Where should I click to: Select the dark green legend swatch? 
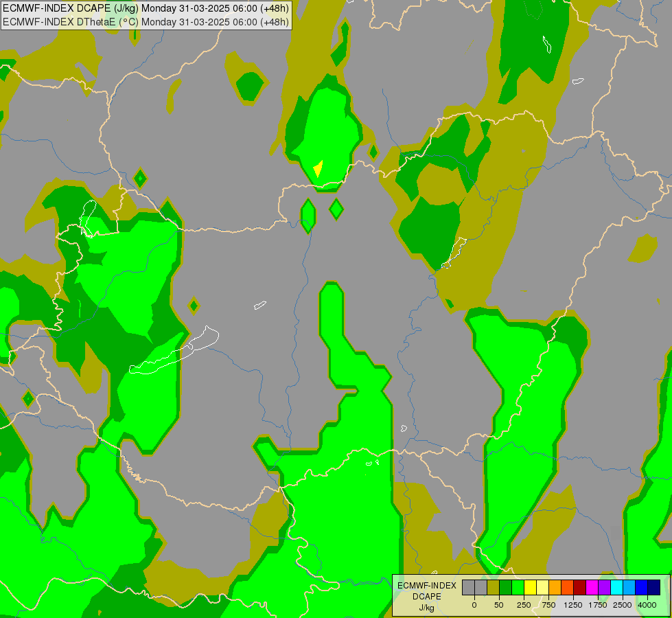coord(505,587)
